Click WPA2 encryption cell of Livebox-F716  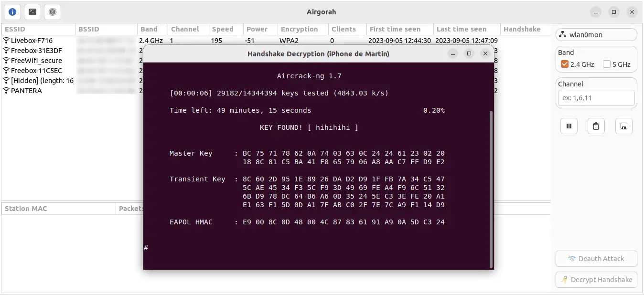click(289, 41)
